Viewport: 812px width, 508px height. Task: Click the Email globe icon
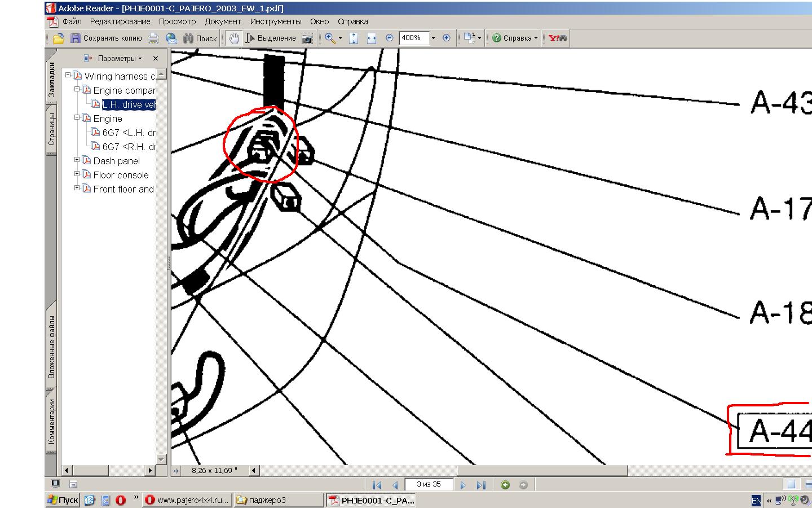tap(171, 38)
